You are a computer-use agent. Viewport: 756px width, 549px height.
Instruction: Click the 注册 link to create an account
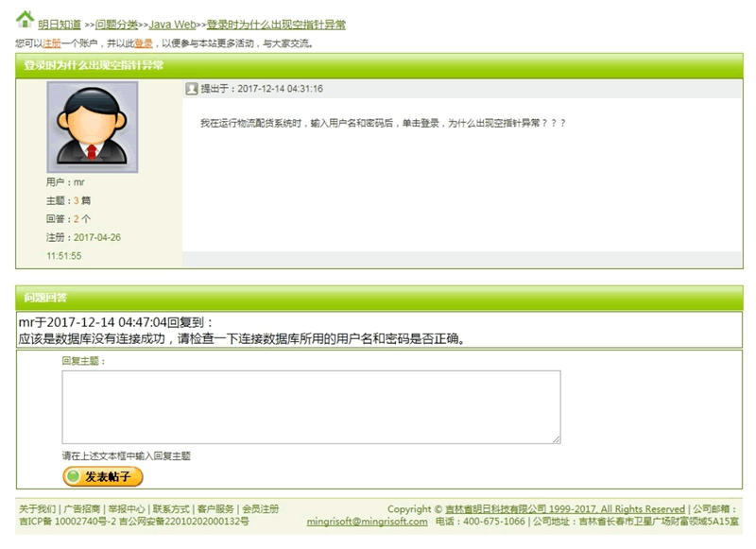click(52, 43)
